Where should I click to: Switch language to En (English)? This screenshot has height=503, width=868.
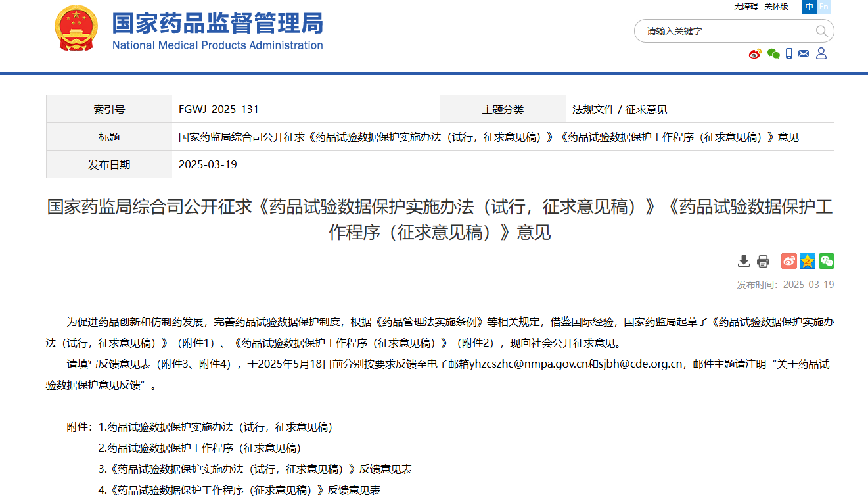click(824, 7)
